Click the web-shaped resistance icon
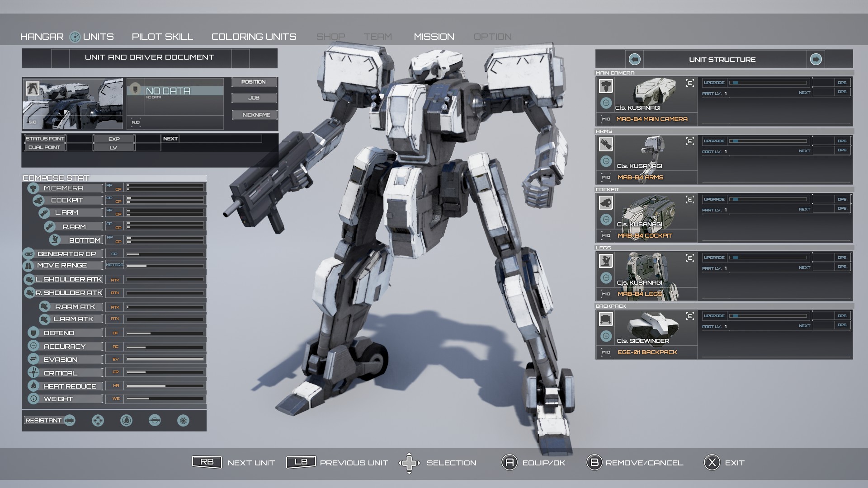The image size is (868, 488). click(183, 421)
